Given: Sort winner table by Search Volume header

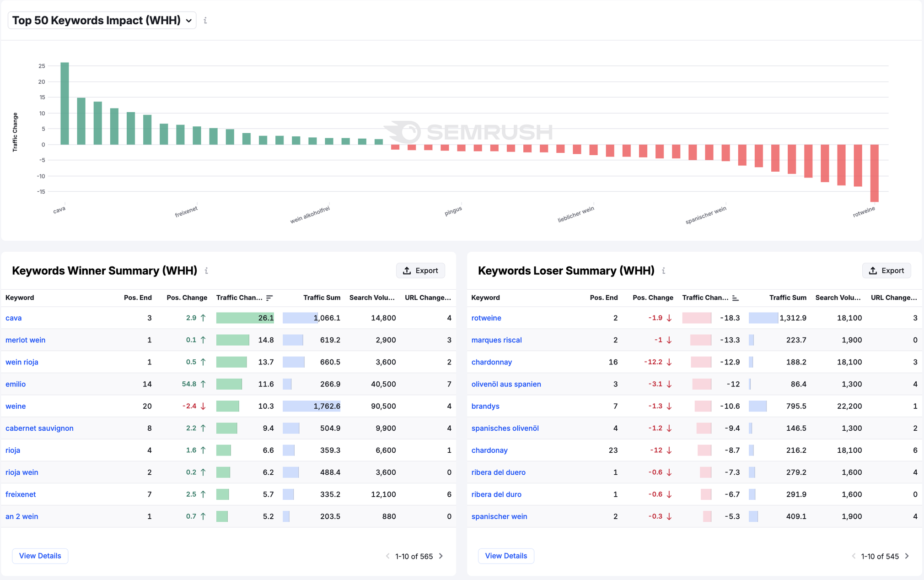Looking at the screenshot, I should pyautogui.click(x=371, y=298).
